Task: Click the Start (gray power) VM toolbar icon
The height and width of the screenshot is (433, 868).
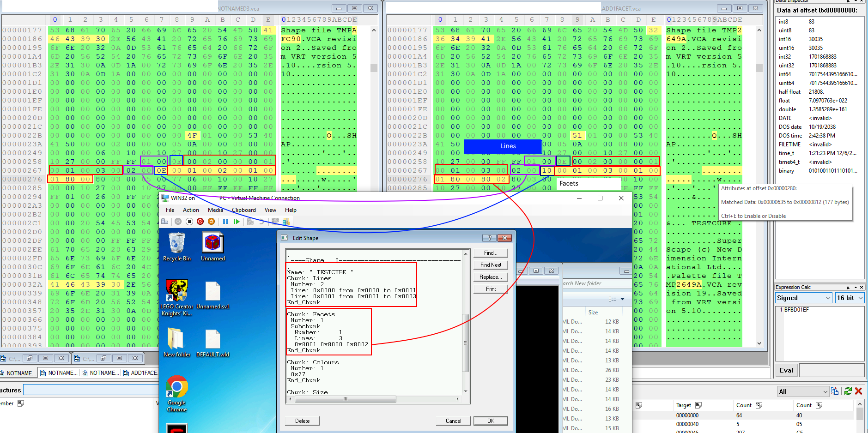Action: pos(178,222)
